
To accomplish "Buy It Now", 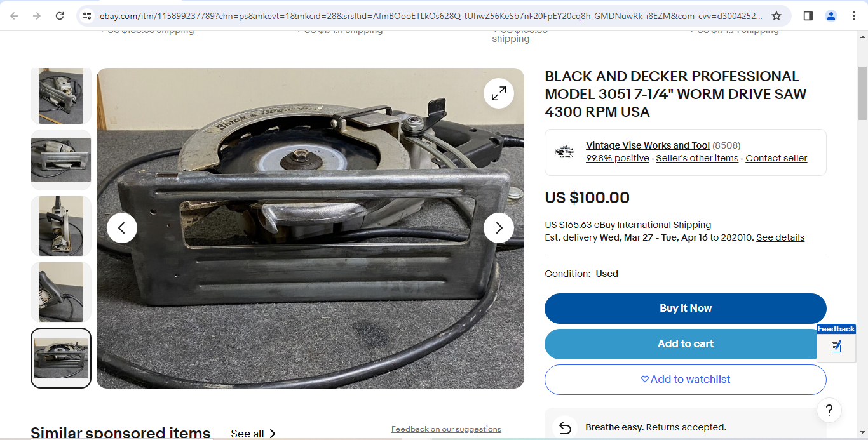I will (686, 309).
